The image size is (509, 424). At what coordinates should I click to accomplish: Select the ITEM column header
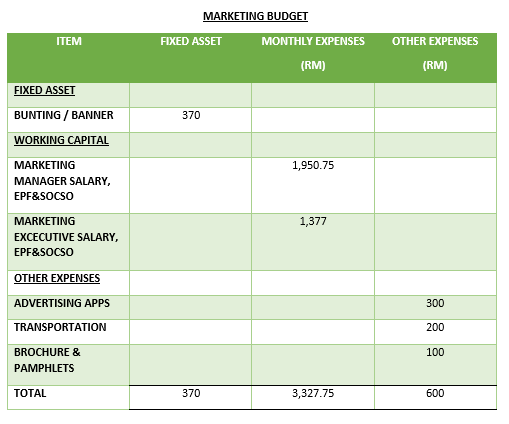[x=69, y=41]
